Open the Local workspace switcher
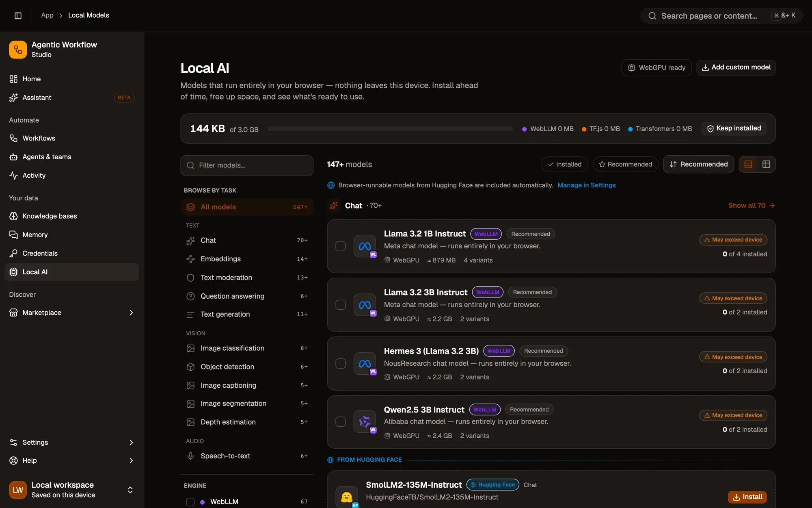The height and width of the screenshot is (508, 812). [72, 490]
